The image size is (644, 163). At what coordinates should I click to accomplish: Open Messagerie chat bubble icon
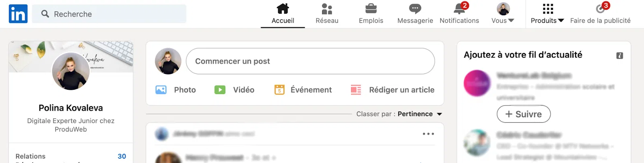pos(415,8)
